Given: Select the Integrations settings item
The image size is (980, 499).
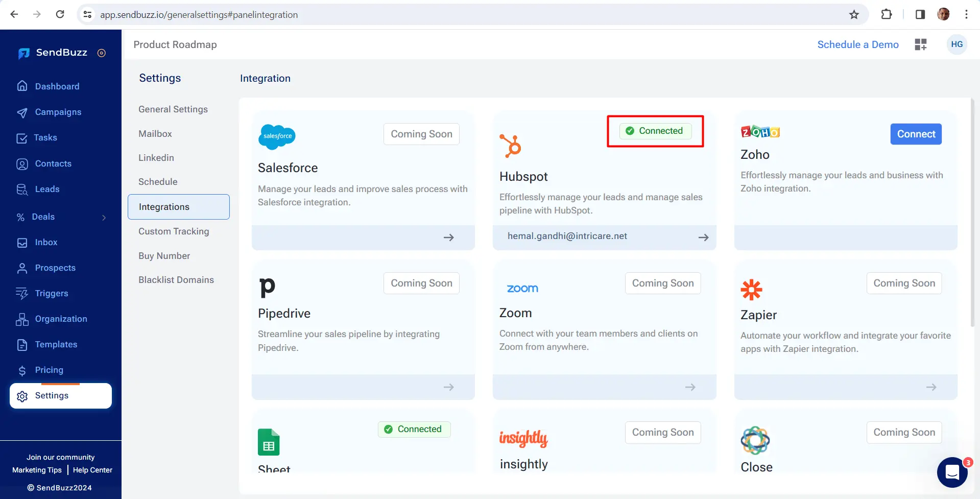Looking at the screenshot, I should coord(179,207).
